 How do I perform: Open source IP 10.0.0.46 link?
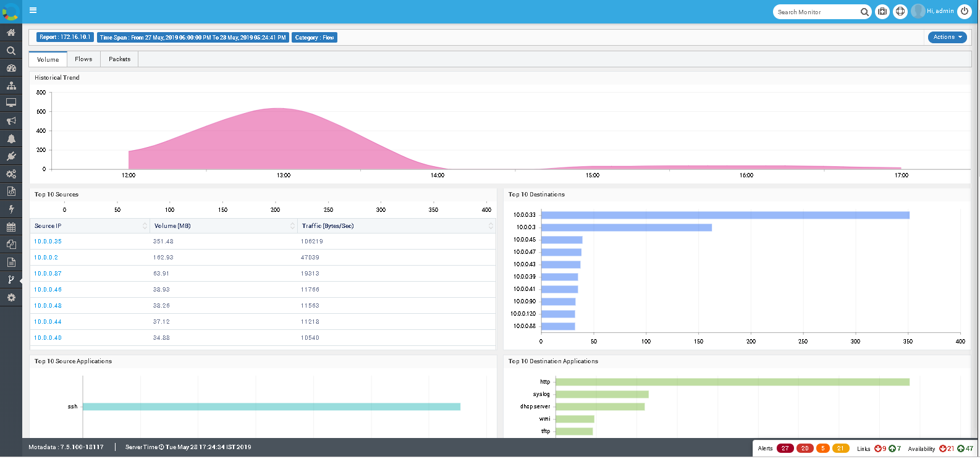[x=48, y=290]
